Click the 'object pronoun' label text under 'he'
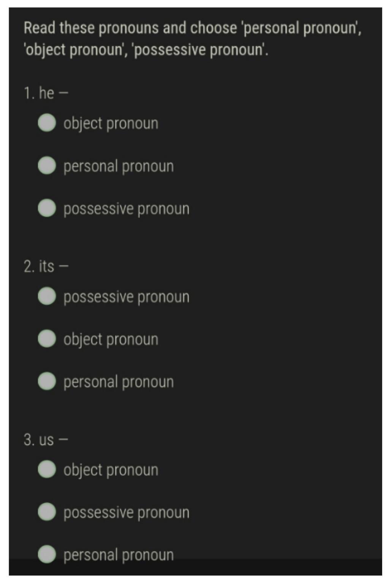The height and width of the screenshot is (586, 392). (x=111, y=124)
